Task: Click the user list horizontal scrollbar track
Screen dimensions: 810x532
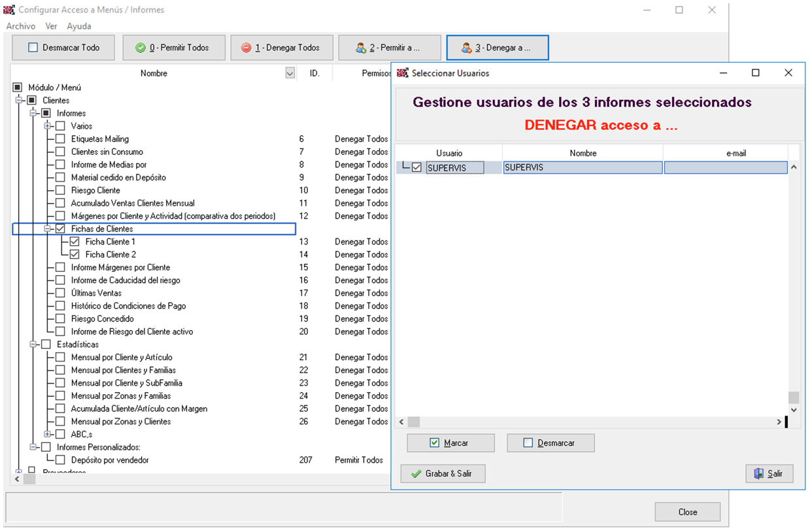Action: click(x=588, y=422)
